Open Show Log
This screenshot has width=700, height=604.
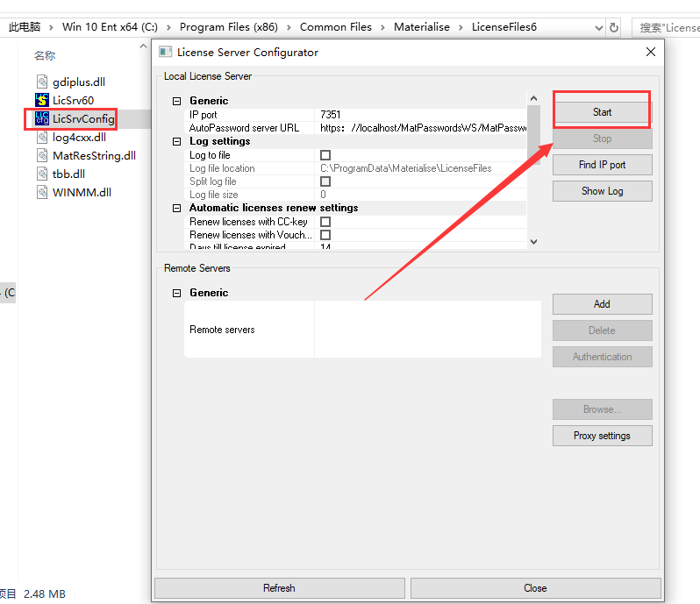602,191
